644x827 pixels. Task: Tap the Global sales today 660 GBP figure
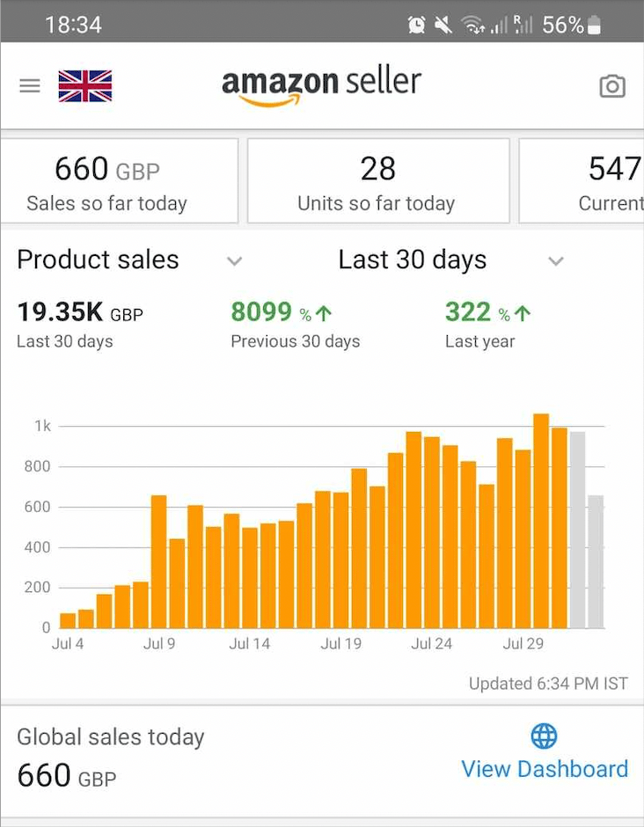tap(67, 775)
